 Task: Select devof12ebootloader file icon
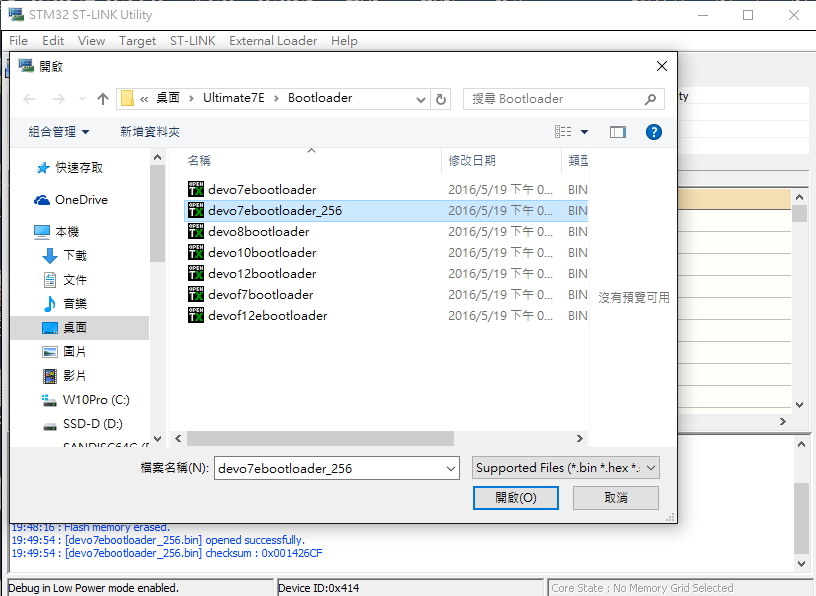pos(196,315)
